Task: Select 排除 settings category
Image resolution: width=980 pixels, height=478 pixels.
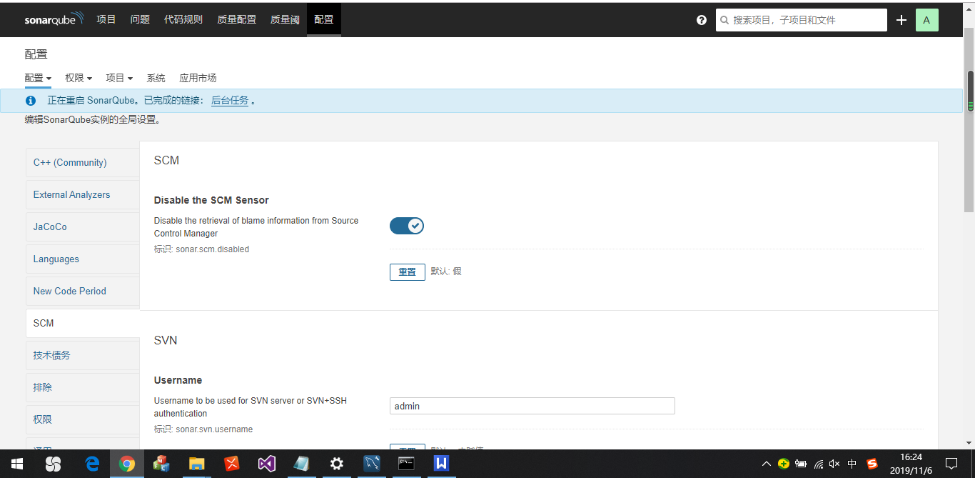Action: click(x=82, y=387)
